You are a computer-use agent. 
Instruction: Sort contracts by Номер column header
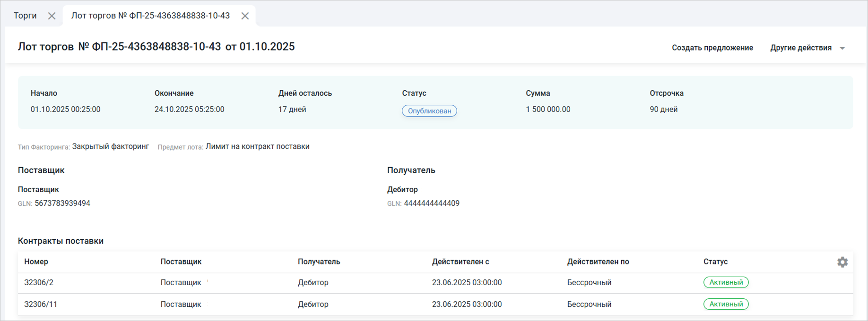(x=36, y=262)
